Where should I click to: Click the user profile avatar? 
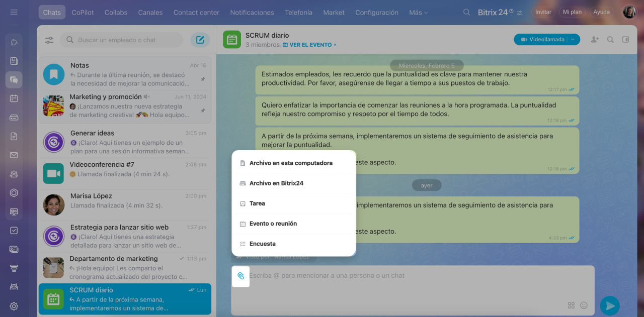629,12
